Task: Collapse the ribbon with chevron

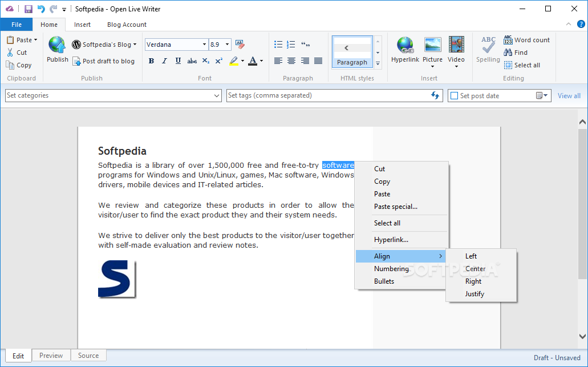Action: point(569,24)
